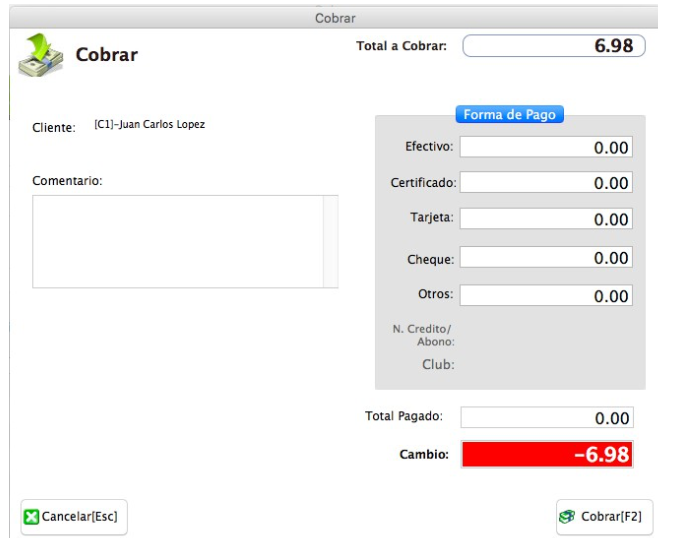The height and width of the screenshot is (545, 674).
Task: Click the Comentario box scrollbar
Action: (x=331, y=242)
